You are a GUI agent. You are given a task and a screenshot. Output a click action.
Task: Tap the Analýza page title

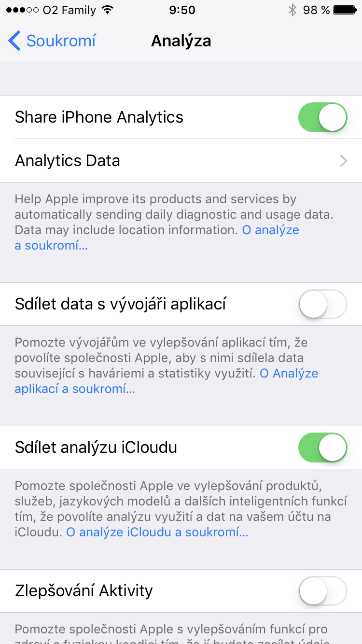[x=181, y=41]
